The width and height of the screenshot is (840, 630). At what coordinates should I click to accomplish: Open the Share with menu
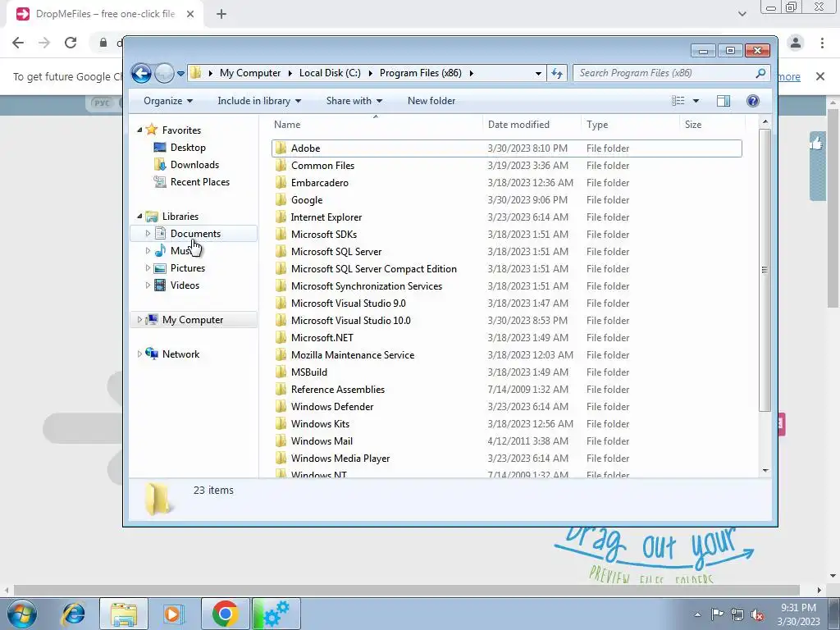[354, 101]
